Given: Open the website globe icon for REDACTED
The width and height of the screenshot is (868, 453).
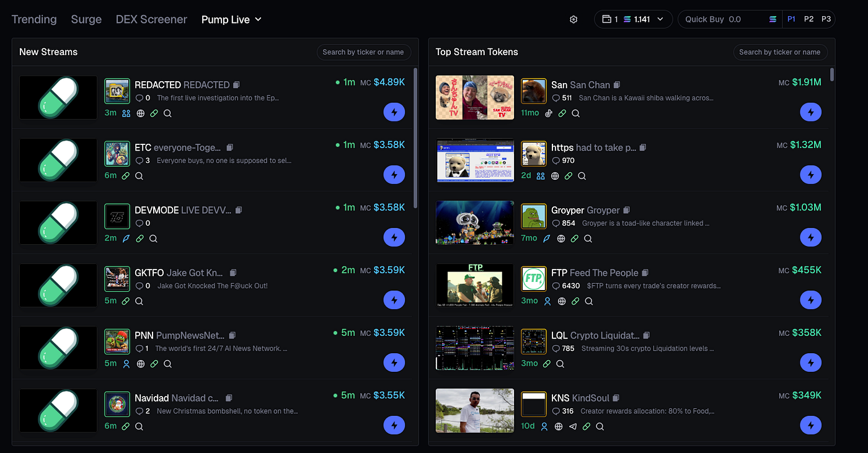Looking at the screenshot, I should [x=141, y=113].
